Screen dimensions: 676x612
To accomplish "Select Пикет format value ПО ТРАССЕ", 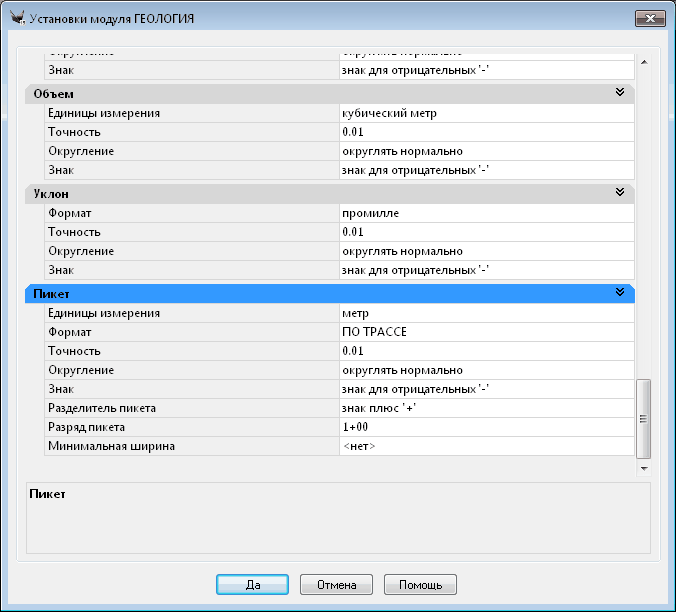I will [486, 332].
